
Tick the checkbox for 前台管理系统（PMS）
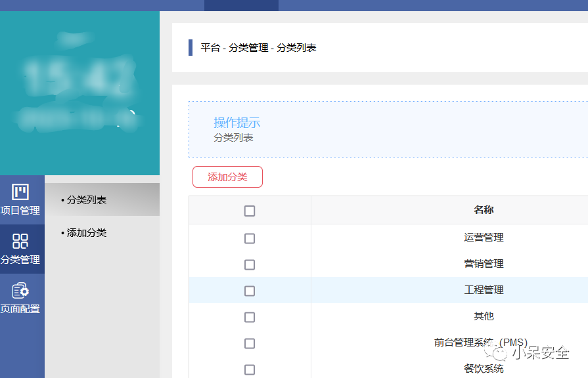click(x=250, y=343)
